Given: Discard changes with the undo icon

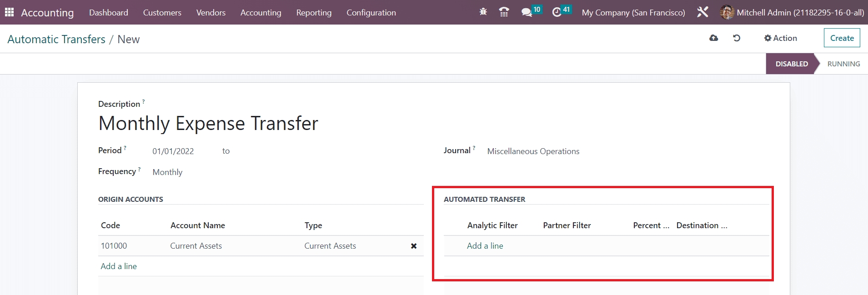Looking at the screenshot, I should coord(737,38).
